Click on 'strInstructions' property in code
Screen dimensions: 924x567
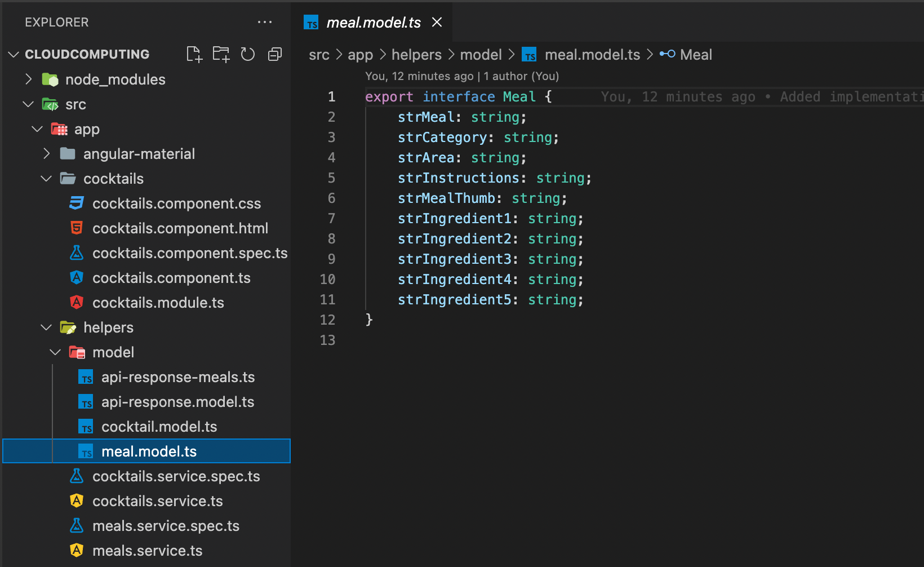[459, 178]
